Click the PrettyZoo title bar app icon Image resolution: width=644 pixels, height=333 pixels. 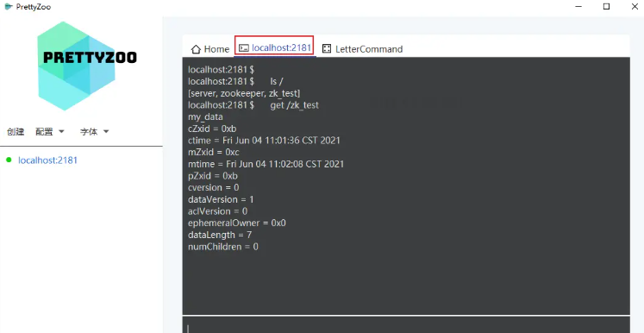click(9, 7)
